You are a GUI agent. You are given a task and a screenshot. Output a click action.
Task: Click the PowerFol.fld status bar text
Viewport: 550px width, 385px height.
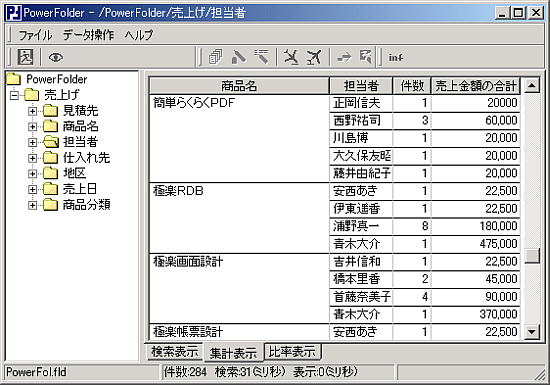point(36,372)
